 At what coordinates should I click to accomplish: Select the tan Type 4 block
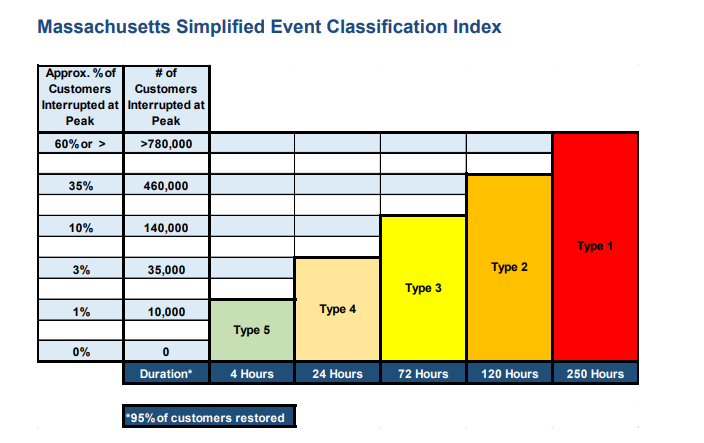click(x=338, y=309)
